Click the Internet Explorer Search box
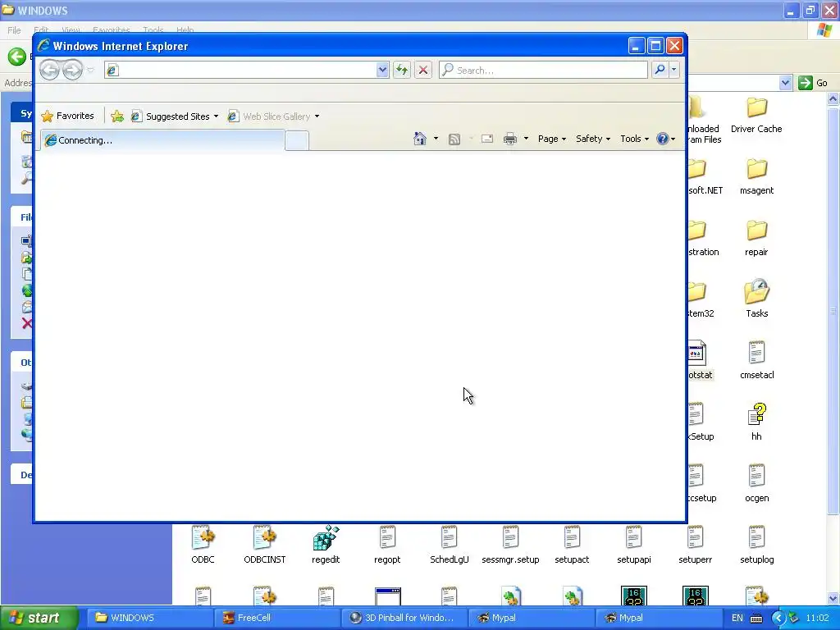 pyautogui.click(x=543, y=70)
